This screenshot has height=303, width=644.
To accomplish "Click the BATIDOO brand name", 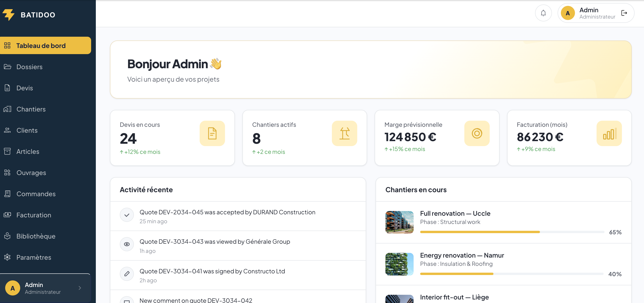I will pyautogui.click(x=38, y=15).
